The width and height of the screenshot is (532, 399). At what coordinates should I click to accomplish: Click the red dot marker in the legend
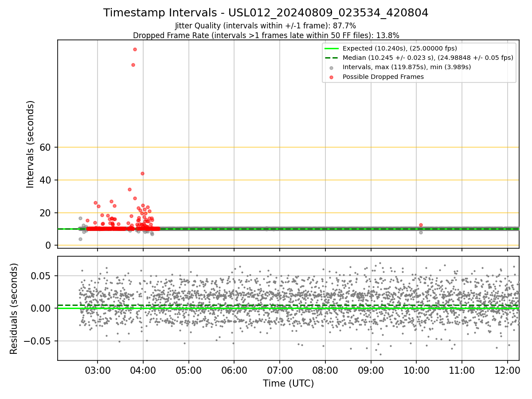coord(332,77)
